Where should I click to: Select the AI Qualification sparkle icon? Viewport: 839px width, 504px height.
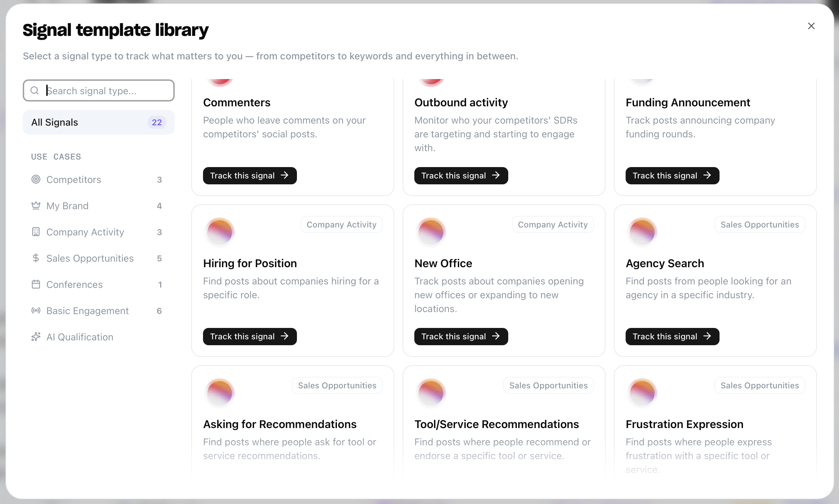point(36,337)
